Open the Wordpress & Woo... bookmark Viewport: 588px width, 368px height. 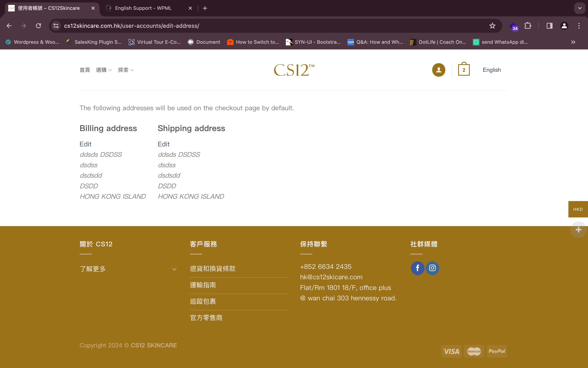click(32, 42)
